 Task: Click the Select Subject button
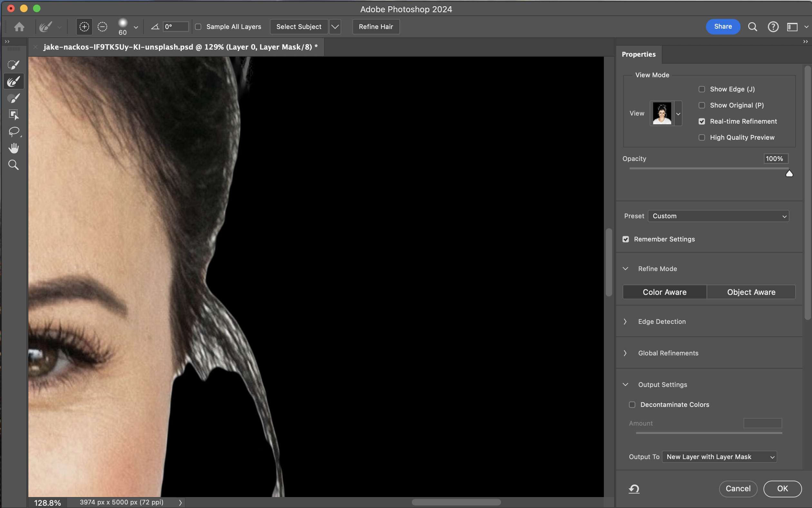pos(299,26)
